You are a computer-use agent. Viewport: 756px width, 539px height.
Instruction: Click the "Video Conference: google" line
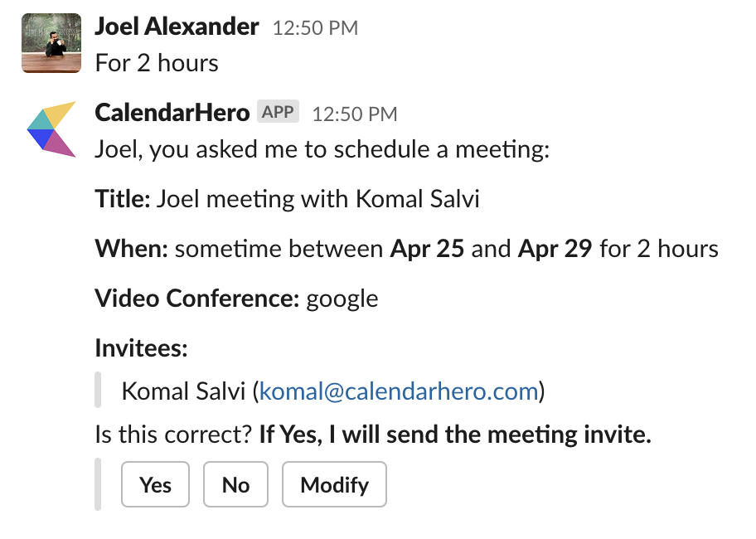236,298
